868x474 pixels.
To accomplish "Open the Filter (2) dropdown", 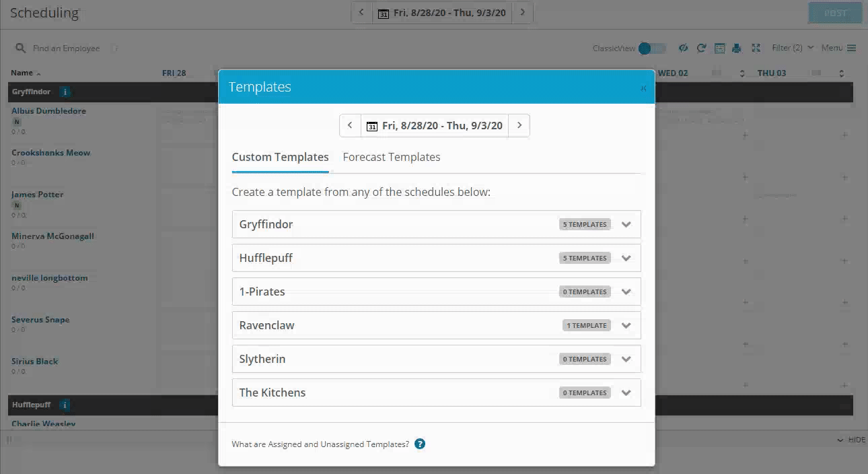I will (793, 48).
